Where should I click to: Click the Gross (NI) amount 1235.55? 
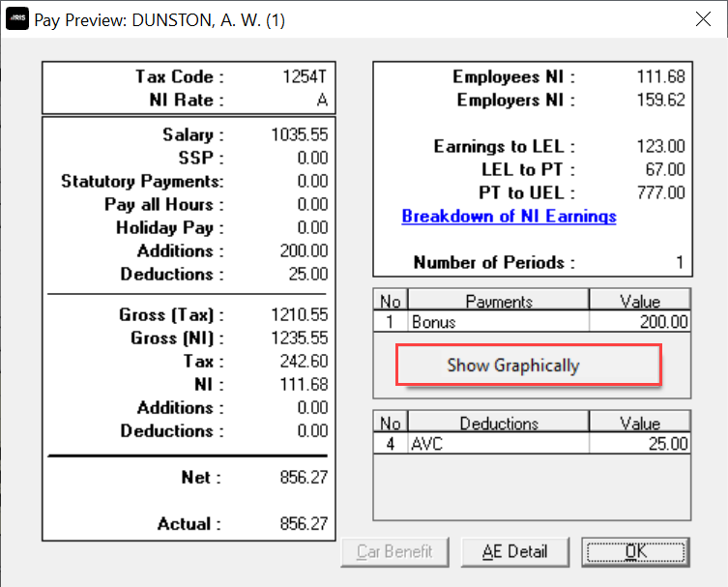tap(300, 338)
